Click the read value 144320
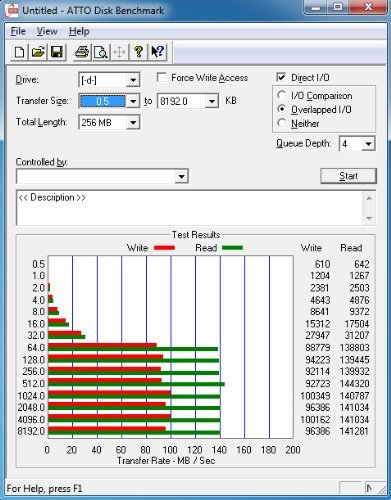This screenshot has height=500, width=391. click(354, 384)
